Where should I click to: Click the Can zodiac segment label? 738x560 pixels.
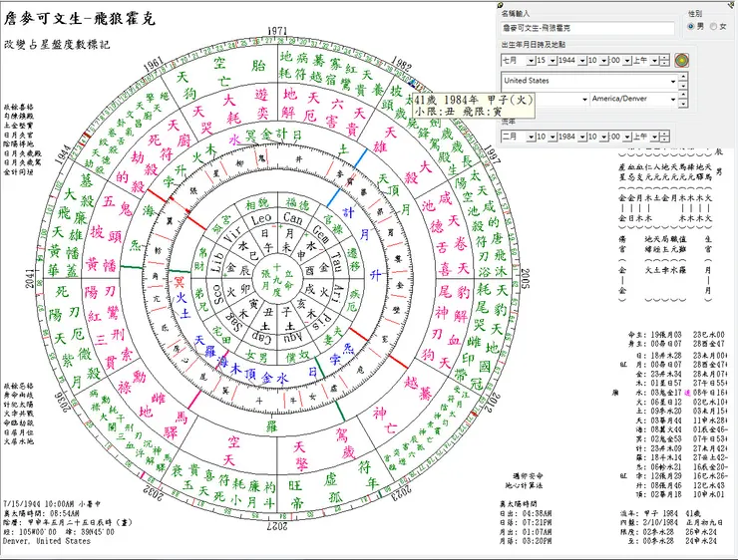[x=292, y=218]
